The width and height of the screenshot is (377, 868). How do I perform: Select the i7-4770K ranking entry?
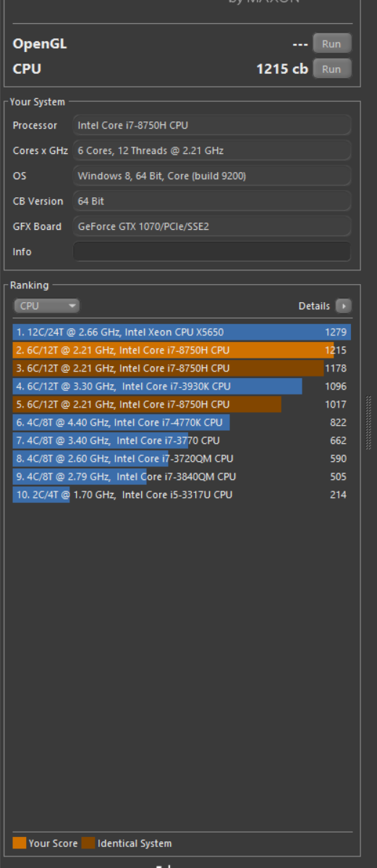tap(182, 423)
